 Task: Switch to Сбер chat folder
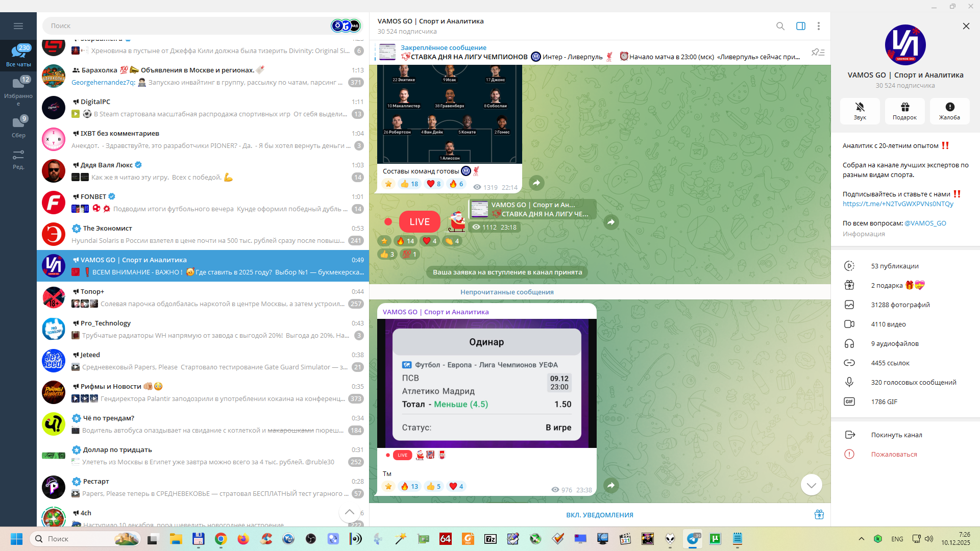coord(18,127)
